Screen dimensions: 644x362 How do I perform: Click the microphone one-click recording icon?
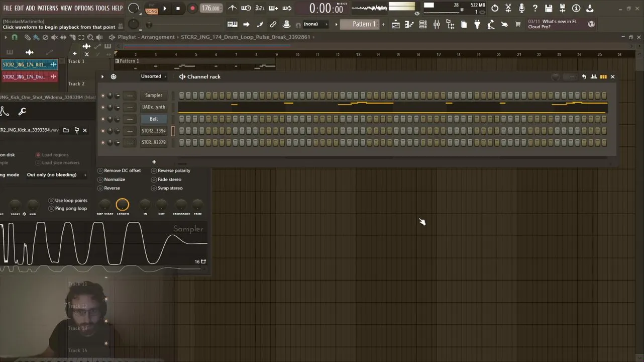(x=522, y=8)
